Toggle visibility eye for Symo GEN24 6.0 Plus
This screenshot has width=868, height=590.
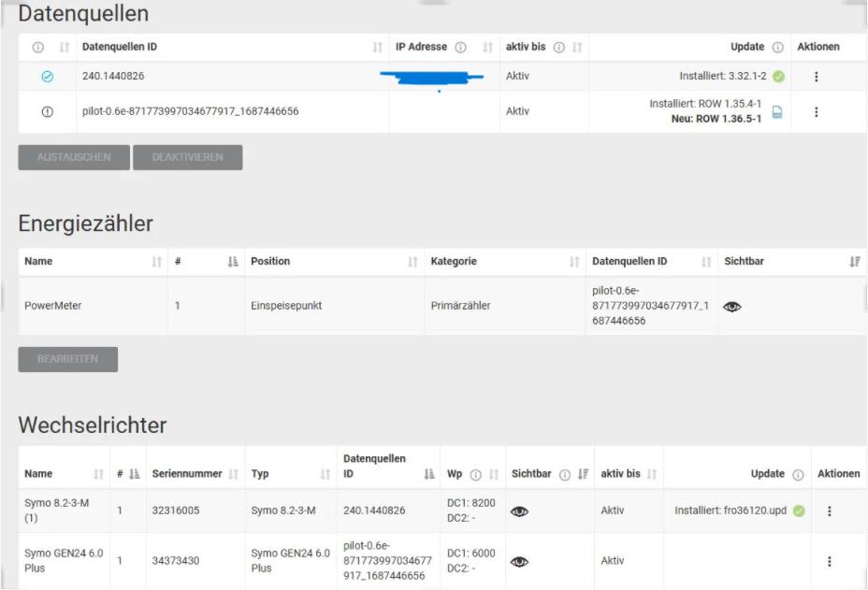click(520, 561)
